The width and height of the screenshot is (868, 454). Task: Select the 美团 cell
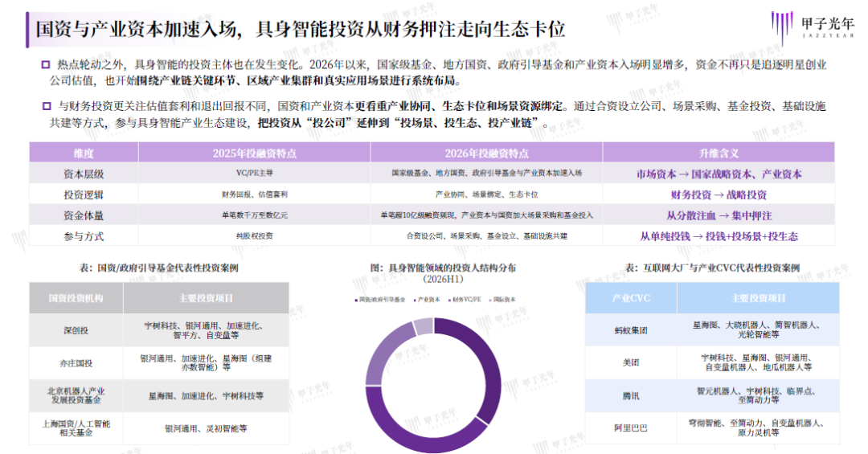point(631,362)
